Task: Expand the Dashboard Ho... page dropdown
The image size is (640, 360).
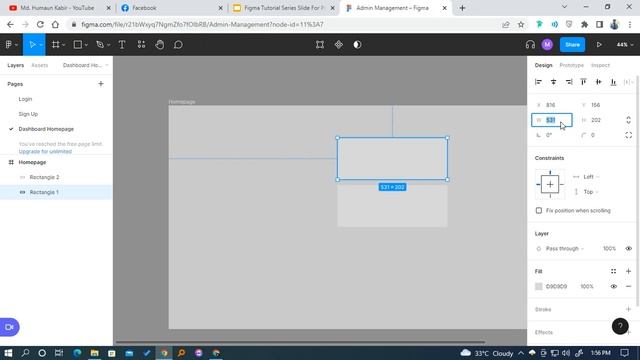Action: 85,65
